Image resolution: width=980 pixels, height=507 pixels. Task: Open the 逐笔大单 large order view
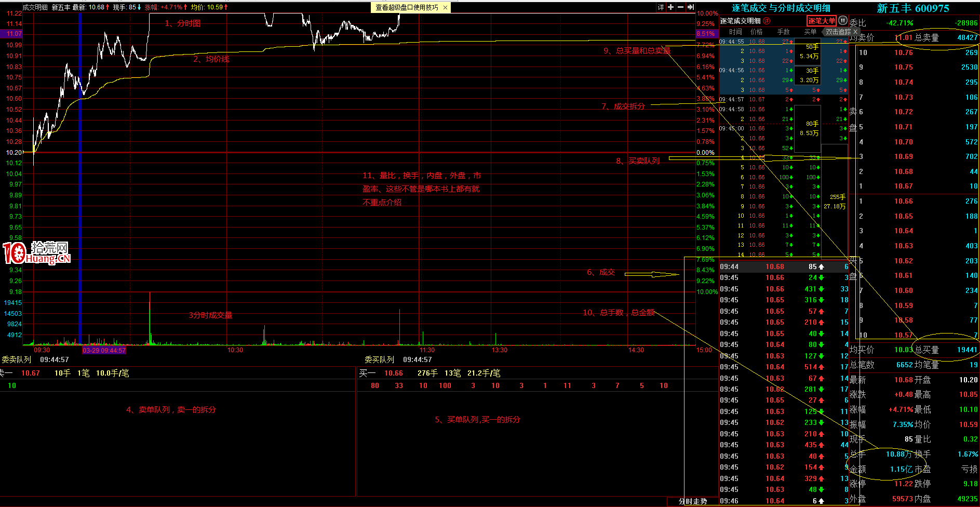[x=821, y=21]
